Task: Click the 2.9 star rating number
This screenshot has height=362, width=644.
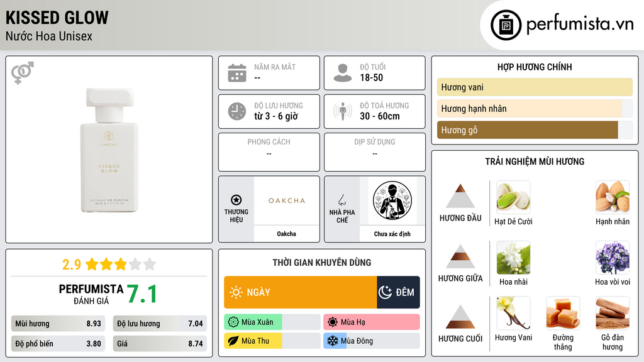Action: click(72, 265)
